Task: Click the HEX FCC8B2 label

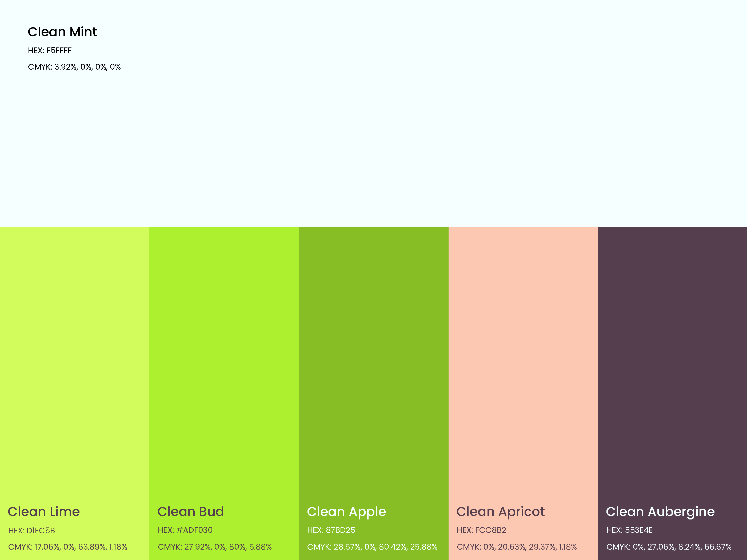Action: (x=481, y=530)
